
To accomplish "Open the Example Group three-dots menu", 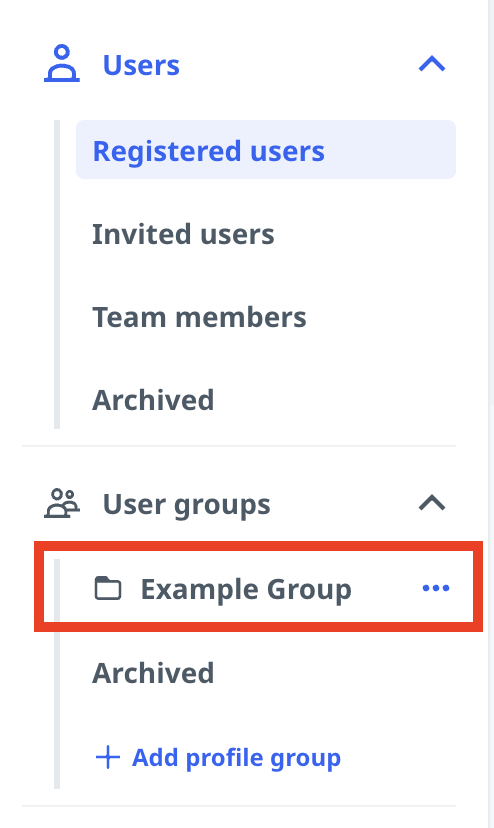I will (x=436, y=588).
